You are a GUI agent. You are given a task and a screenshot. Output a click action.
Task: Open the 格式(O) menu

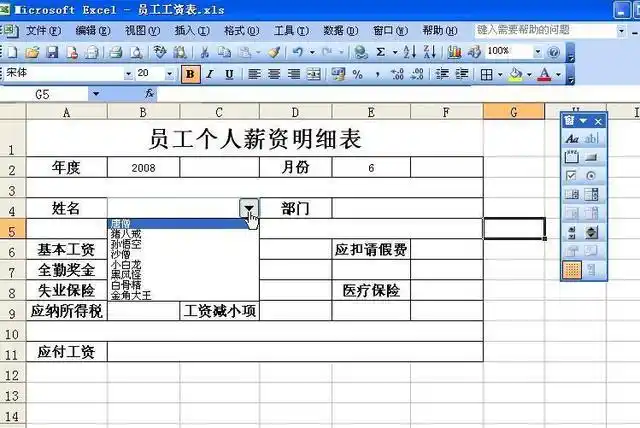241,31
